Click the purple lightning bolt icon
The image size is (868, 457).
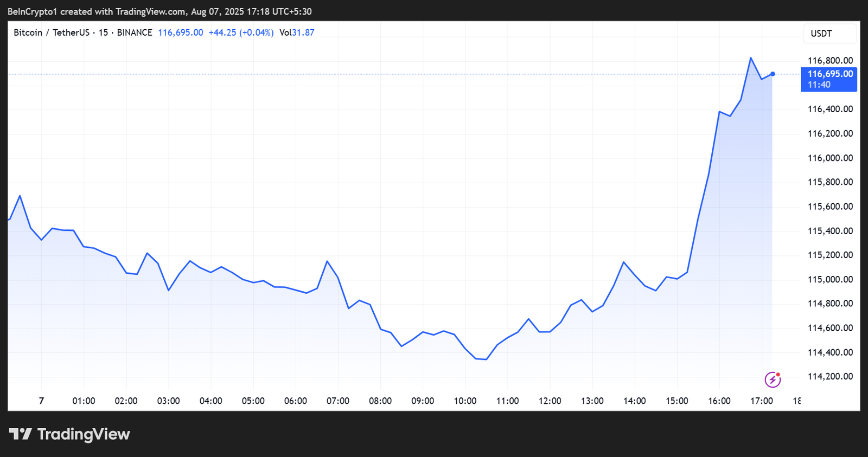tap(772, 379)
